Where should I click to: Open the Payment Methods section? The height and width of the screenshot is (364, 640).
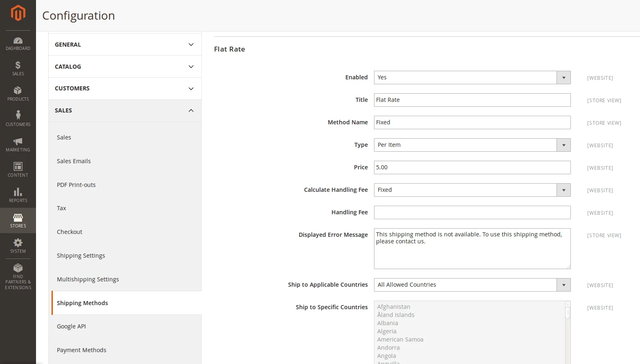coord(81,350)
